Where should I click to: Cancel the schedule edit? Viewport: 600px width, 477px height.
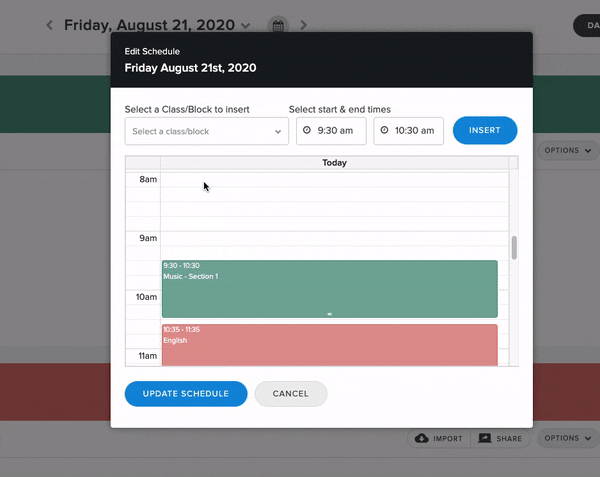click(291, 394)
